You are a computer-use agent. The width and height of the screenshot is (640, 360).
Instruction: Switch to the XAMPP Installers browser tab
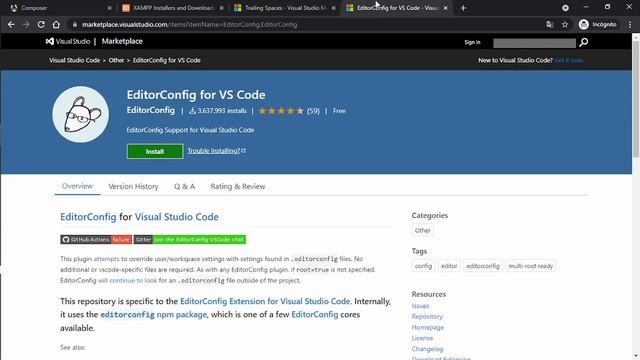[x=173, y=8]
